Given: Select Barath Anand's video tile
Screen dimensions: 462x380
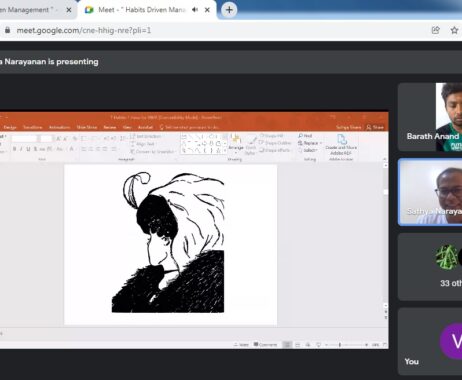Looking at the screenshot, I should point(430,117).
